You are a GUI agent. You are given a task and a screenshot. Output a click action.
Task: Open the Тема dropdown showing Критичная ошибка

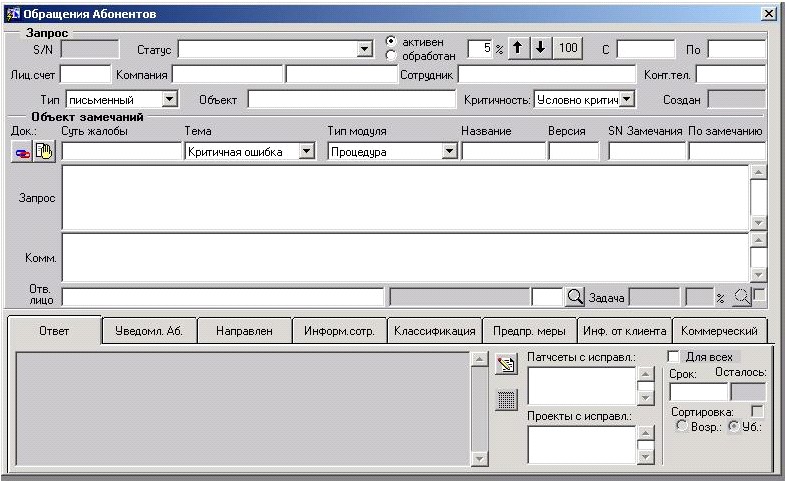pos(307,151)
